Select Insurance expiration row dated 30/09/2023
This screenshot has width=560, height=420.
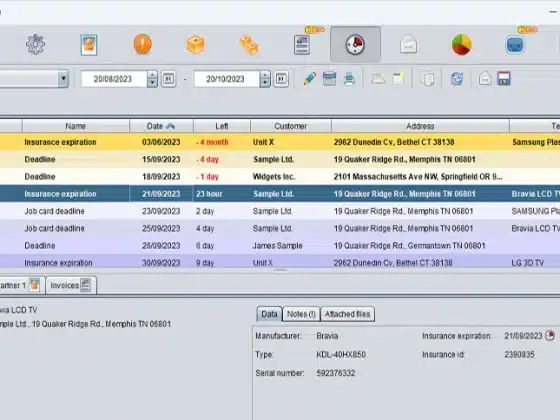[x=280, y=262]
